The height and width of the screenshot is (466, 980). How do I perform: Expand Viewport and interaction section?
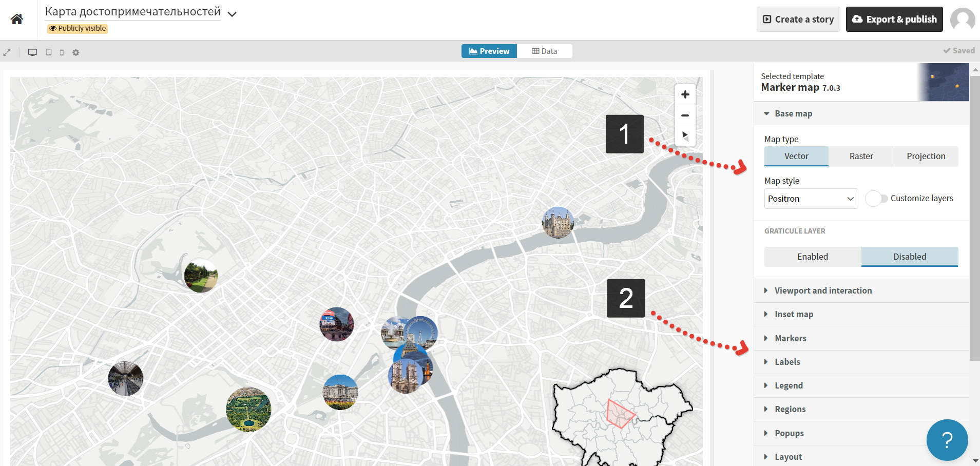point(822,290)
